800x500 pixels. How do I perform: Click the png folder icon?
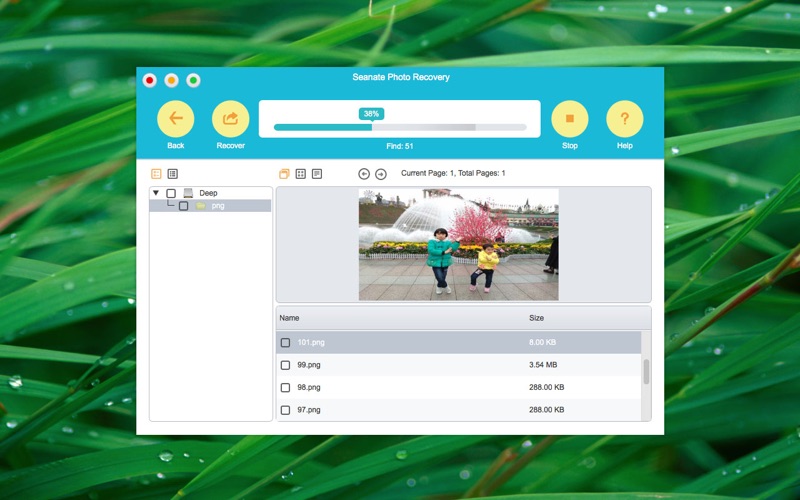[x=201, y=206]
